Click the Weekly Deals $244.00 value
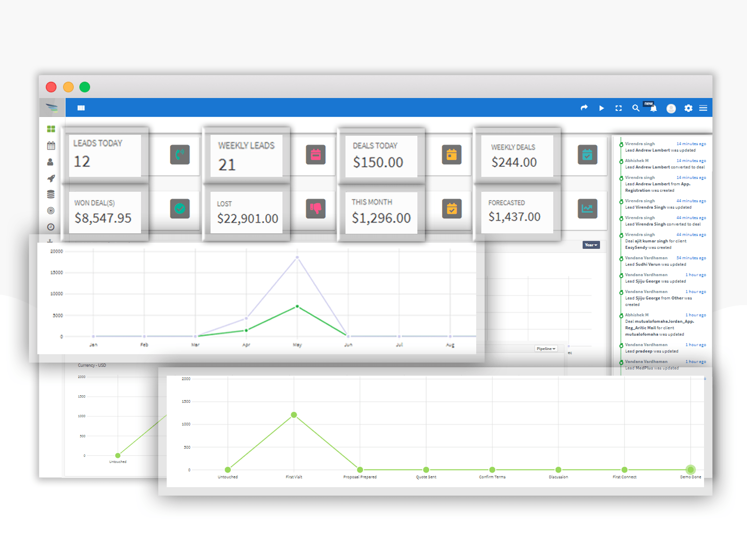This screenshot has width=747, height=560. click(514, 162)
